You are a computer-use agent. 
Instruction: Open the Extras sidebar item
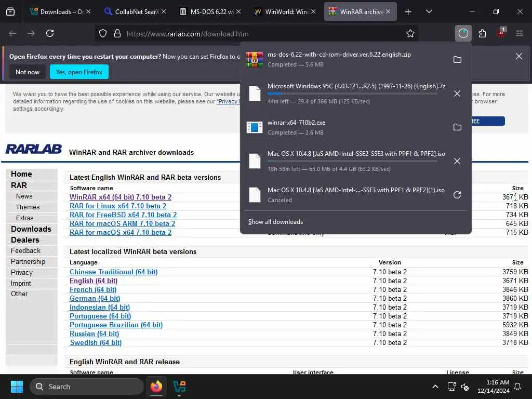25,218
